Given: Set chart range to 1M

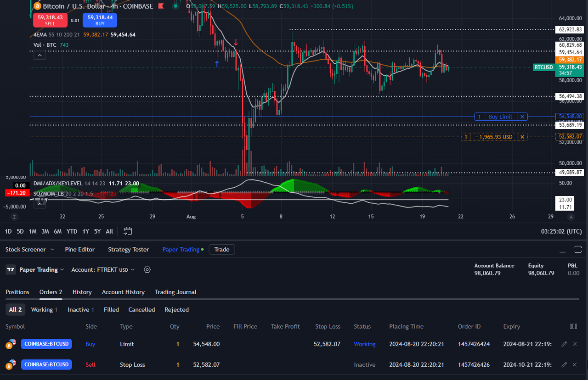Looking at the screenshot, I should (x=33, y=231).
